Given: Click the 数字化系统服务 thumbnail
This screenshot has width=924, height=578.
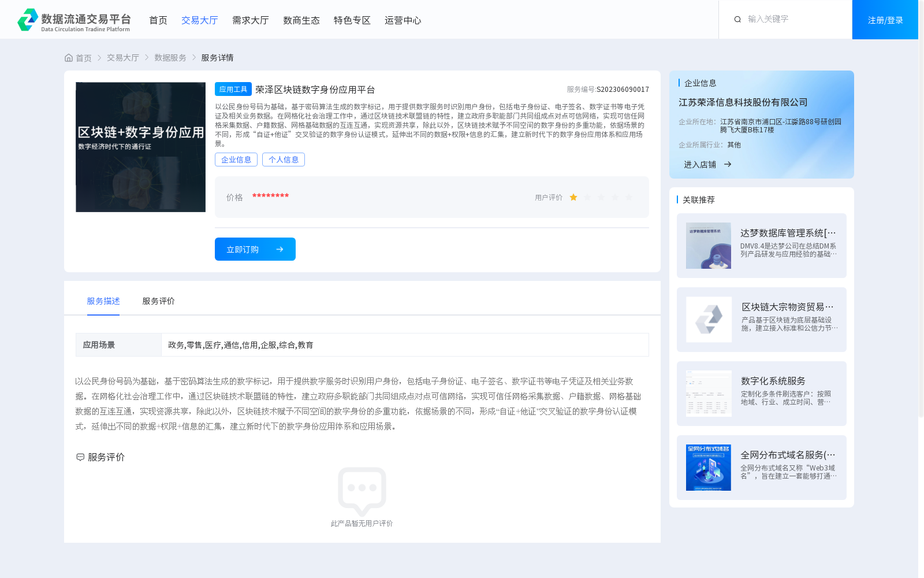Looking at the screenshot, I should point(709,394).
